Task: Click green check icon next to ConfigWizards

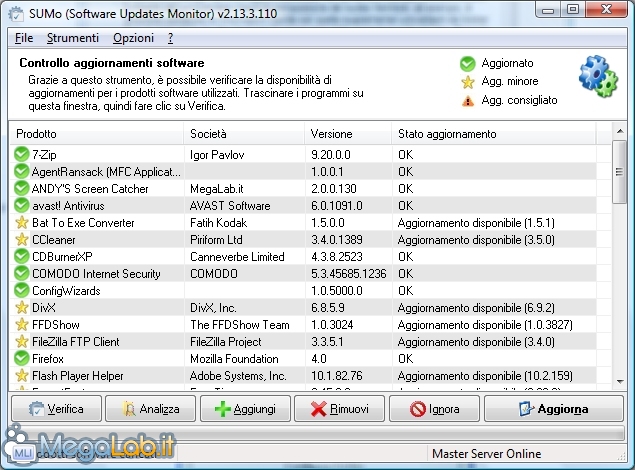Action: tap(21, 290)
